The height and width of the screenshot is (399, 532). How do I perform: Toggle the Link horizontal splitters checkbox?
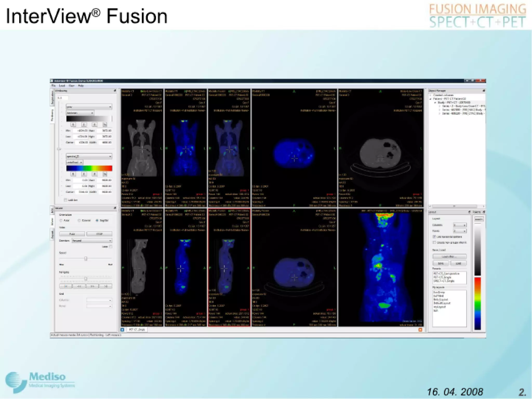(x=434, y=237)
